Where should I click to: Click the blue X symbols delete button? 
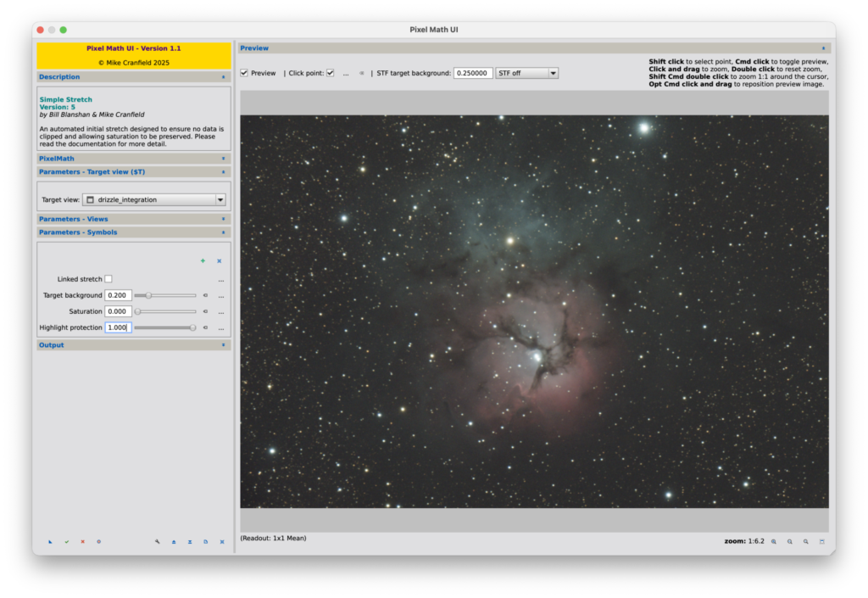tap(220, 260)
